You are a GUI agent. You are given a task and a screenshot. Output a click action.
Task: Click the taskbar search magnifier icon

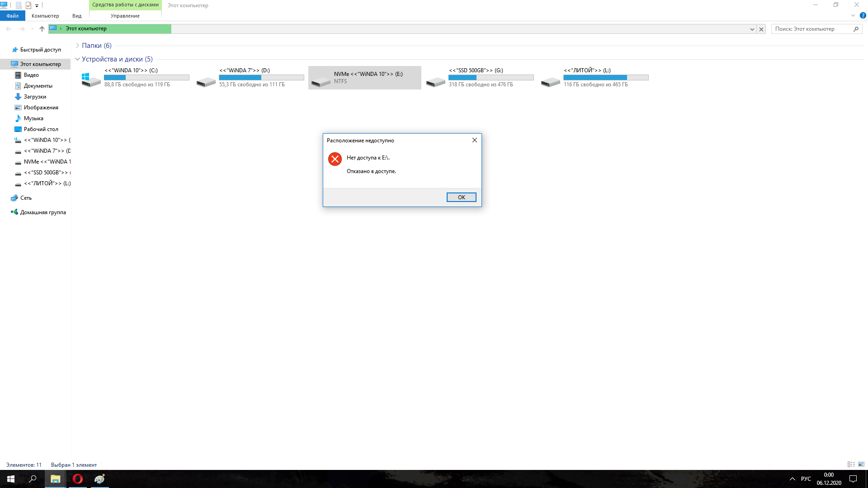pos(33,479)
